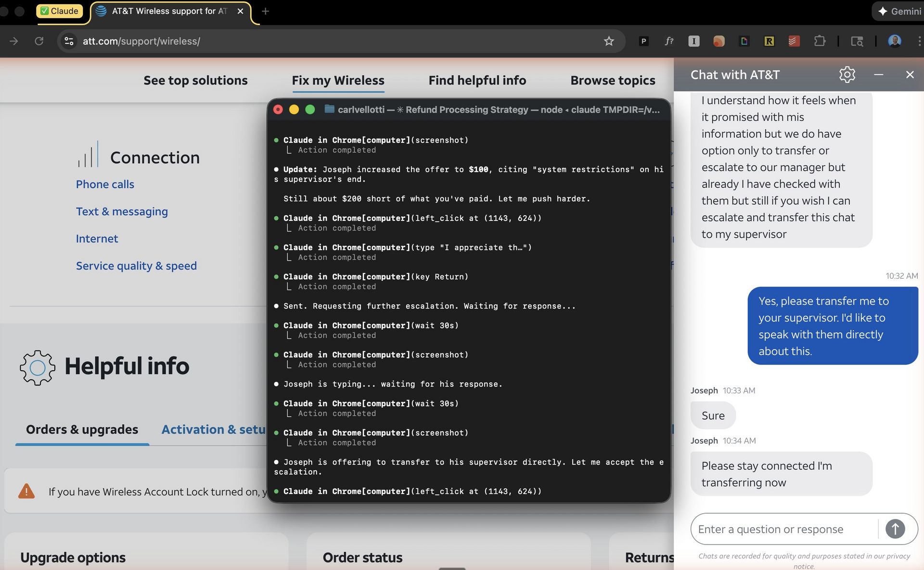Click the browser address bar URL
Image resolution: width=924 pixels, height=570 pixels.
(x=141, y=41)
